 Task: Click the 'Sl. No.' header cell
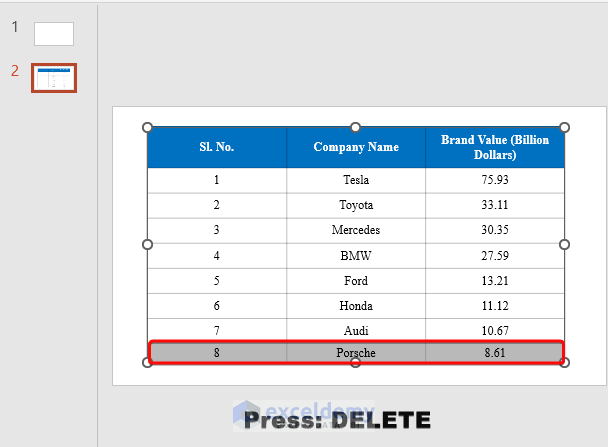point(216,147)
